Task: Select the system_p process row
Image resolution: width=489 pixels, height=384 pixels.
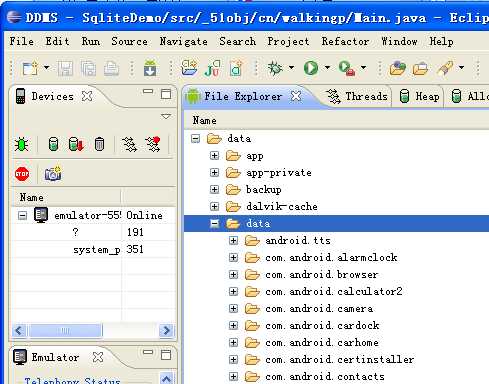Action: (x=94, y=249)
